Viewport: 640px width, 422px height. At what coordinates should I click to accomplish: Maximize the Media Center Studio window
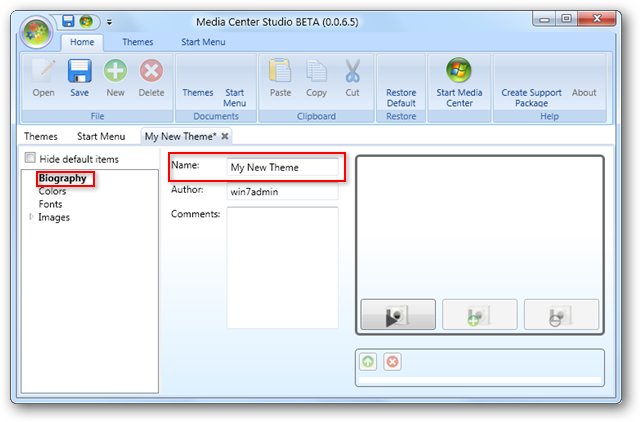(566, 19)
